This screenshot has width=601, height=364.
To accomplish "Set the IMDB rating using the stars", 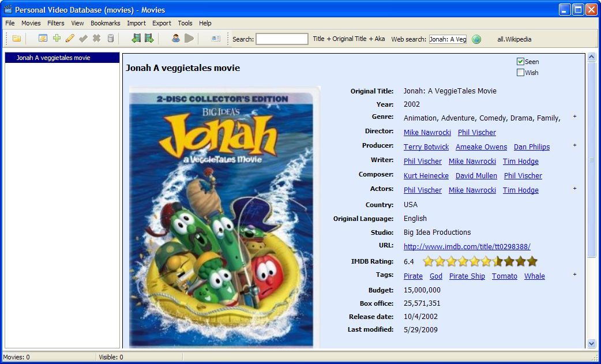I will [x=480, y=261].
